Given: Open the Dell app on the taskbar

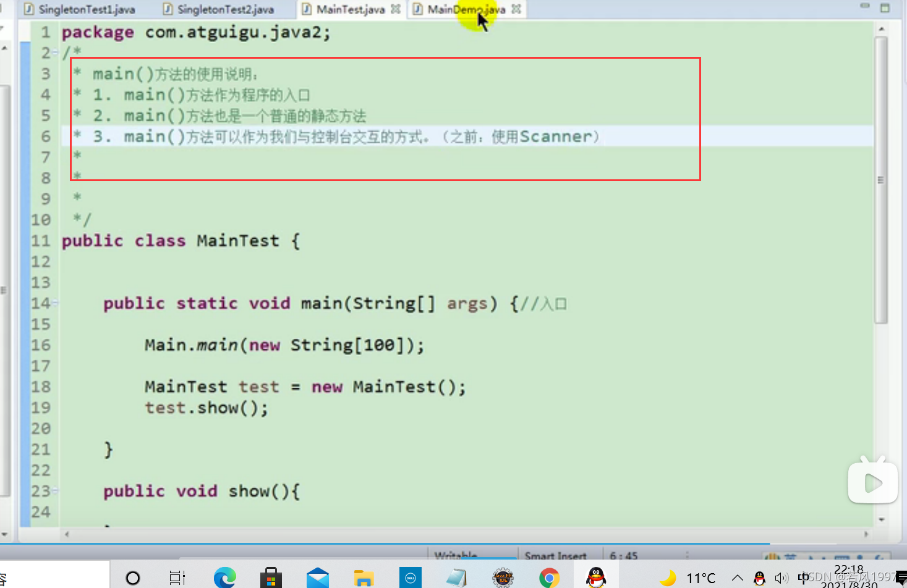Looking at the screenshot, I should point(410,577).
